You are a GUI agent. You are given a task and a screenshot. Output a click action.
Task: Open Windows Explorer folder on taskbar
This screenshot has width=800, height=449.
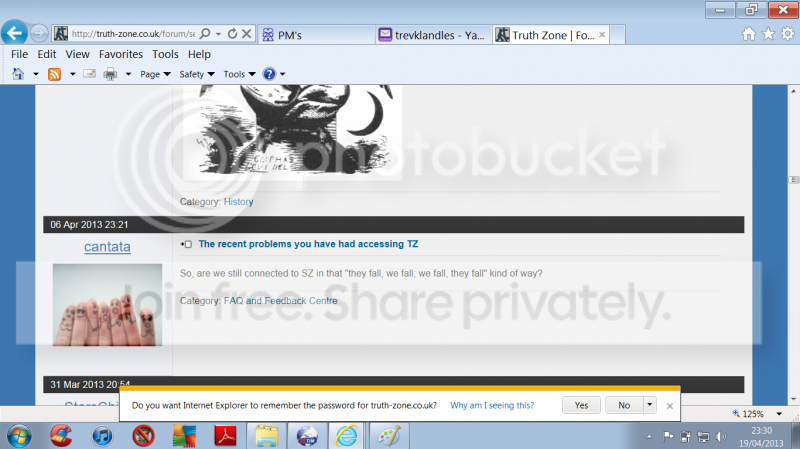266,436
